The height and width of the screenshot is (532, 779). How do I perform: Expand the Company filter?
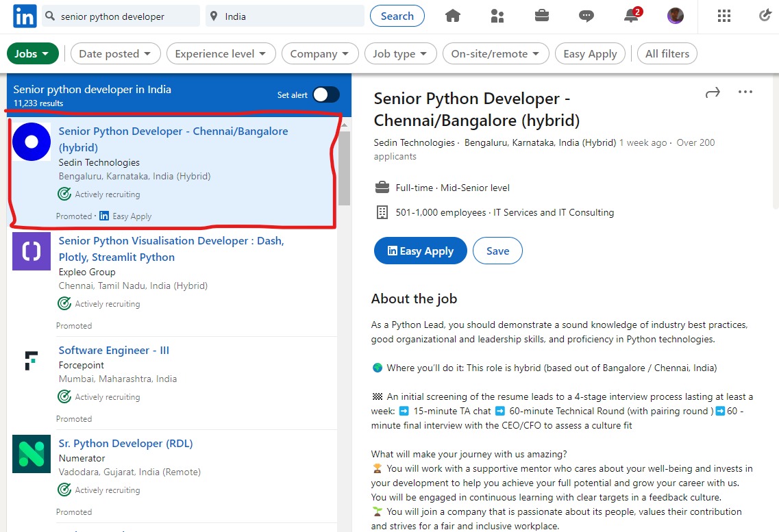click(320, 53)
